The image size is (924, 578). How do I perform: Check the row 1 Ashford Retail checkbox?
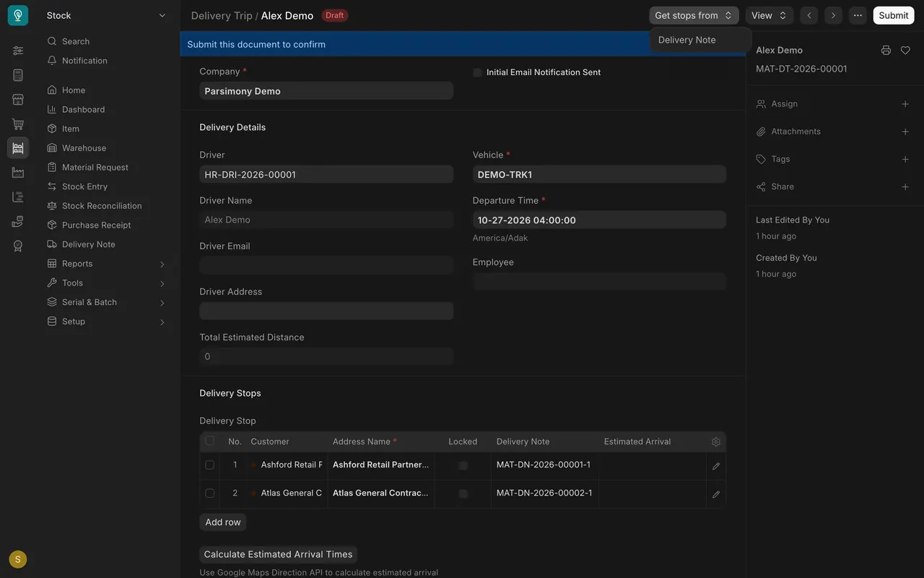tap(209, 465)
